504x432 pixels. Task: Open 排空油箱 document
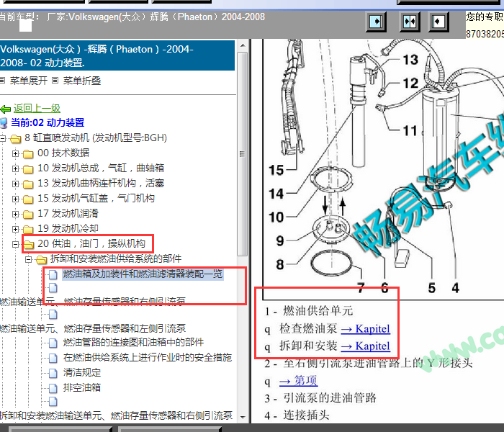(x=82, y=387)
